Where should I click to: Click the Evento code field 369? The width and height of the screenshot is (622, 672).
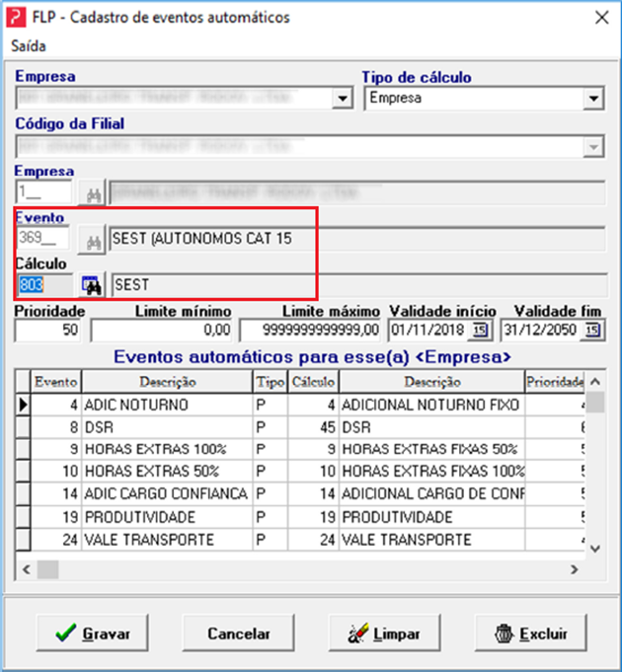(42, 238)
